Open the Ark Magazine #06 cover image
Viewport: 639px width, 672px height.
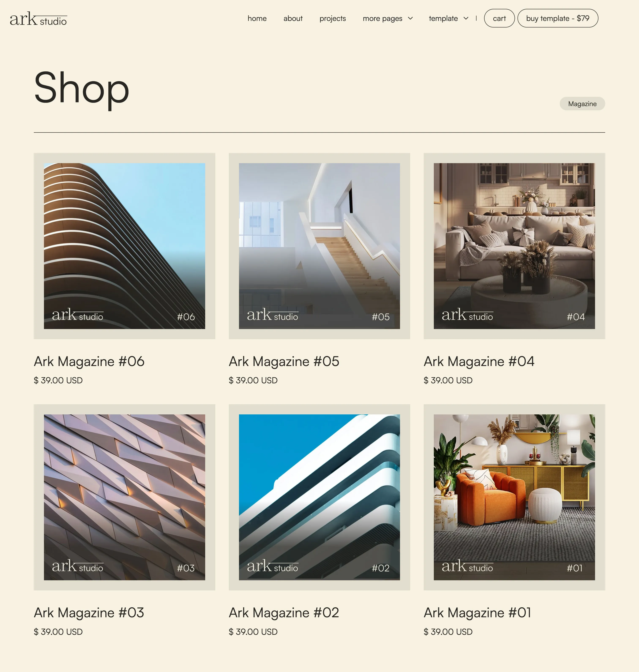point(124,246)
